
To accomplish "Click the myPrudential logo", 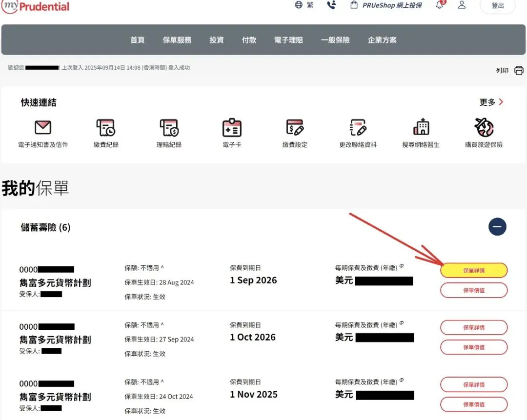I will pyautogui.click(x=35, y=7).
